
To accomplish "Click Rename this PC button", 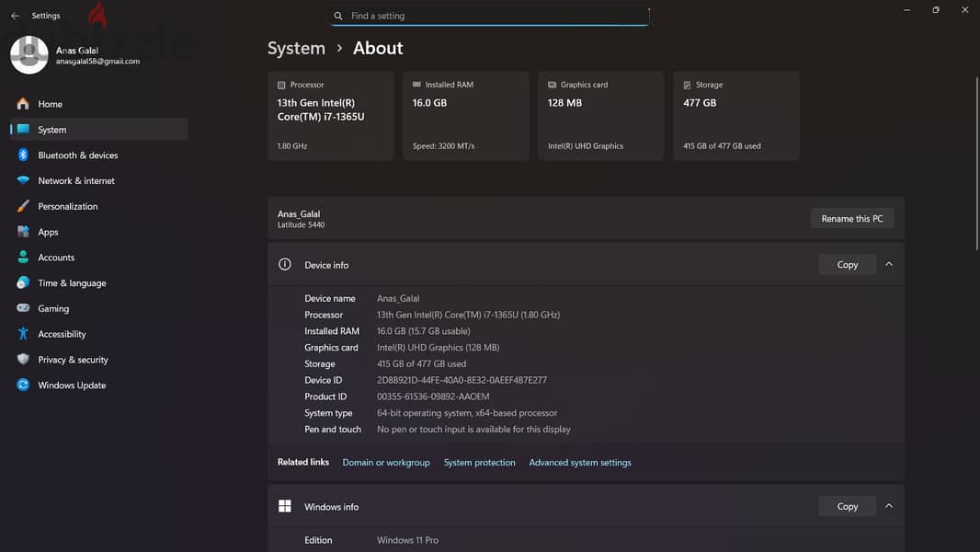I will coord(852,218).
